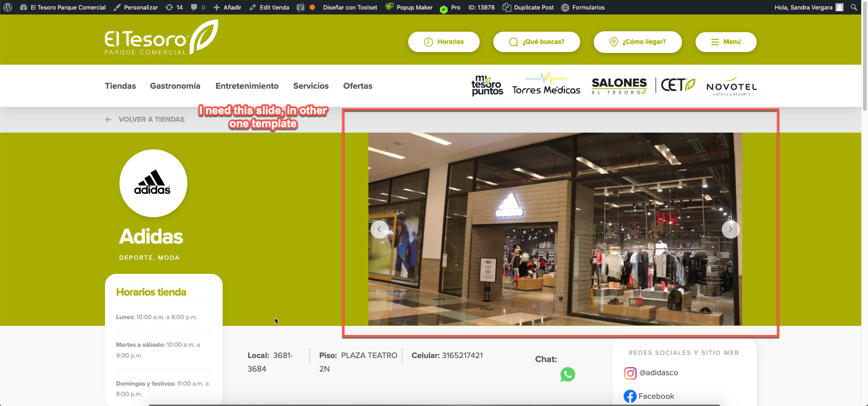
Task: Open the Menú button
Action: pos(726,42)
